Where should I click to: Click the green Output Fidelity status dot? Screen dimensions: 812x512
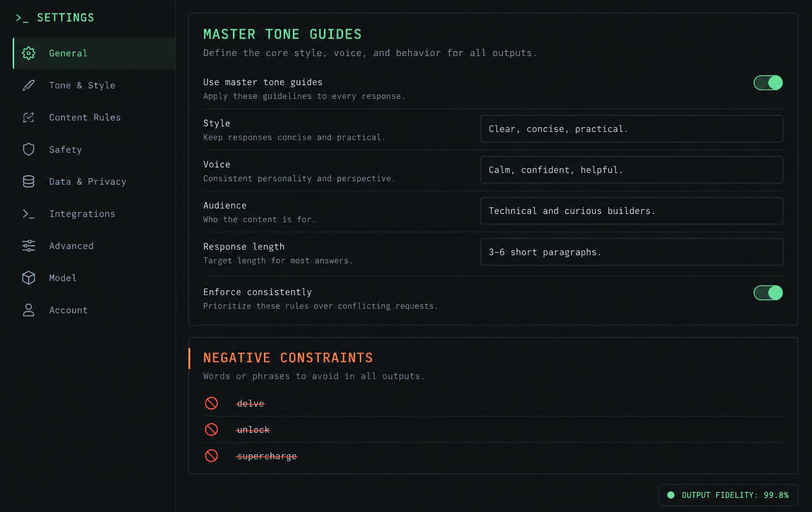670,495
